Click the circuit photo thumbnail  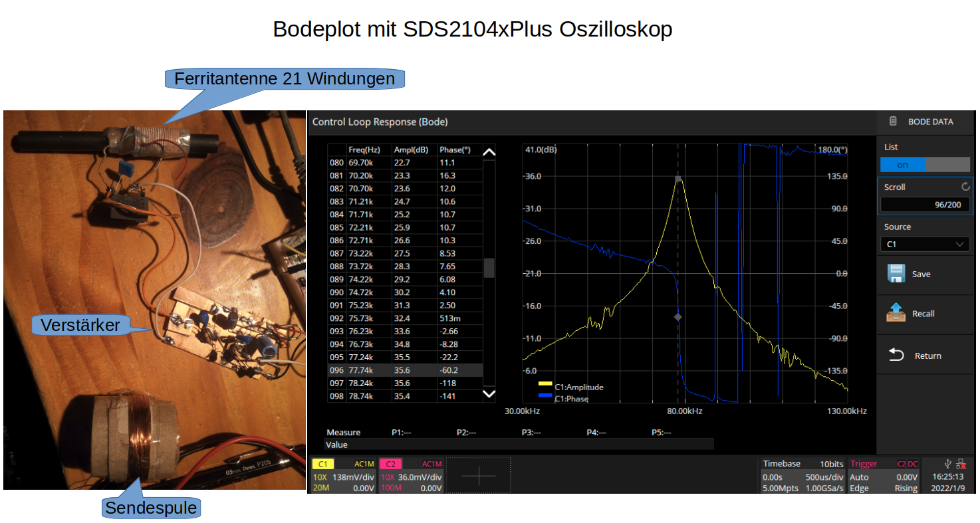pos(154,300)
